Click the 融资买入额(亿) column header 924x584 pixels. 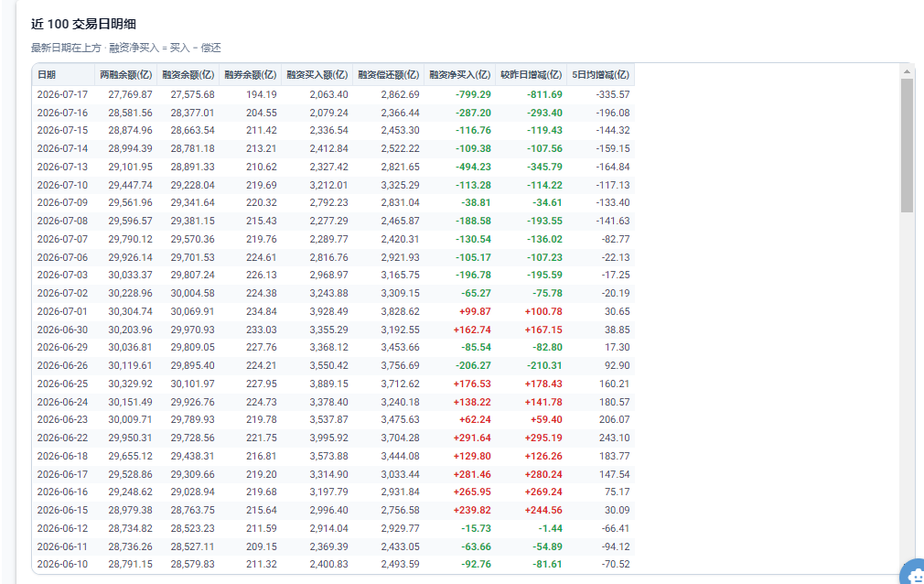click(317, 75)
